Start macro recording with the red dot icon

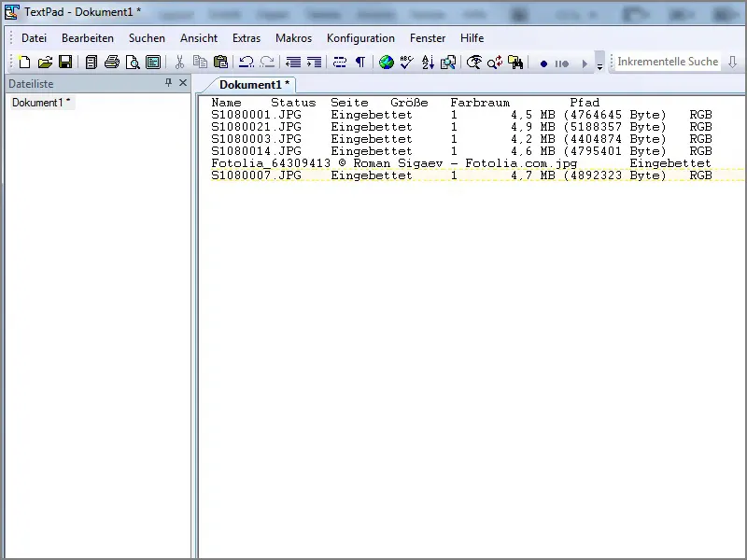543,63
